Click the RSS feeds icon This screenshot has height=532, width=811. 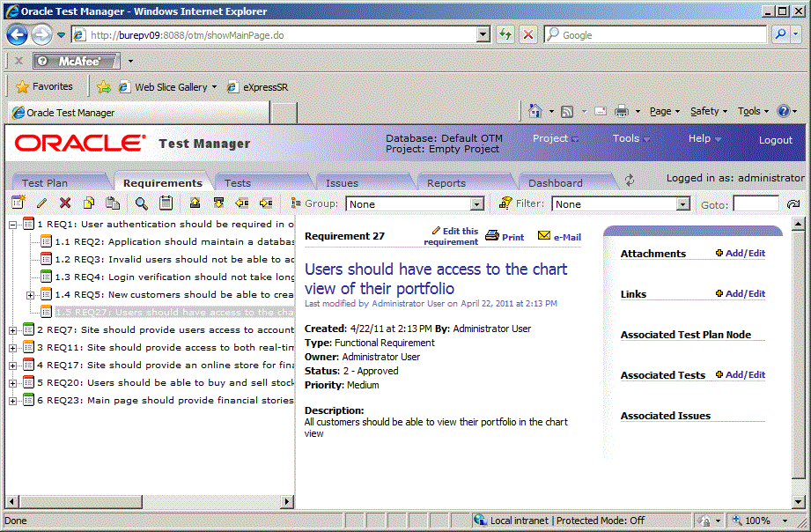click(567, 111)
